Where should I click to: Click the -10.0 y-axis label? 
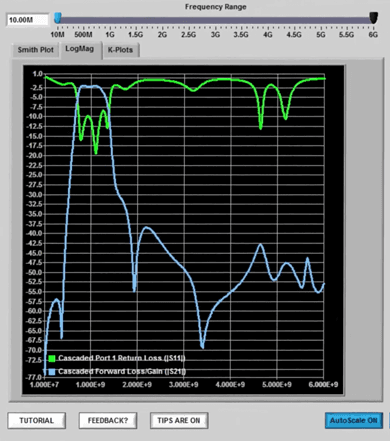click(35, 117)
